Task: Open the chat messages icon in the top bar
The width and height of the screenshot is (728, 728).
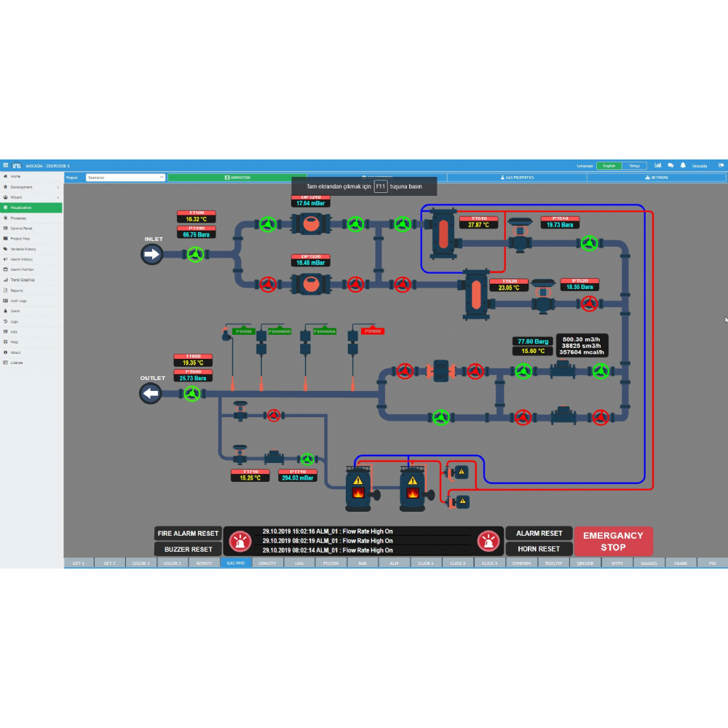Action: pyautogui.click(x=670, y=165)
